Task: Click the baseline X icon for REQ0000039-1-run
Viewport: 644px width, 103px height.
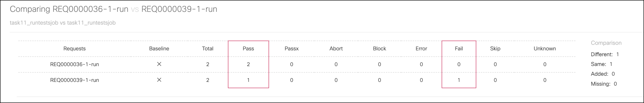Action: click(x=159, y=80)
